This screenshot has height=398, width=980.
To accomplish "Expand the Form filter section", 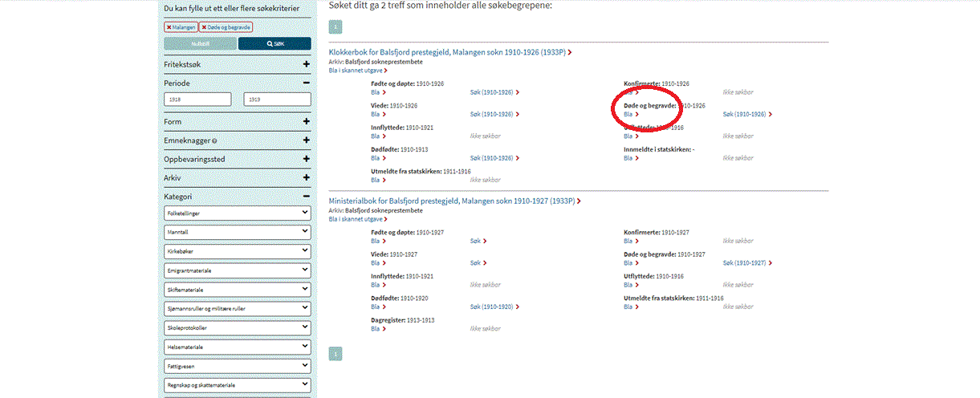I will point(307,122).
